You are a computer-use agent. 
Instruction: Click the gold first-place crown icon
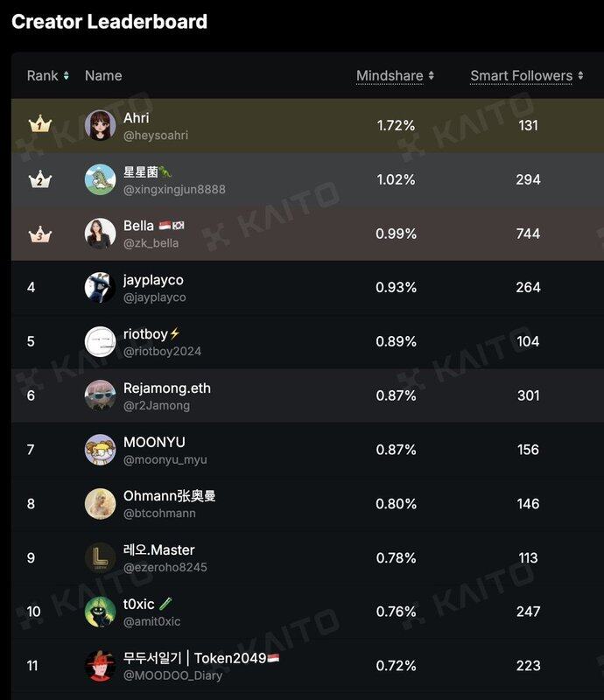pyautogui.click(x=39, y=125)
